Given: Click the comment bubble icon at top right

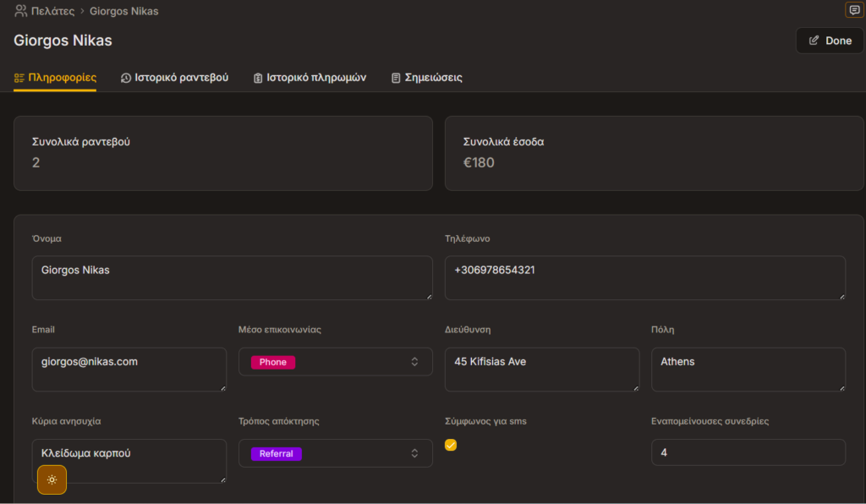Looking at the screenshot, I should click(854, 8).
